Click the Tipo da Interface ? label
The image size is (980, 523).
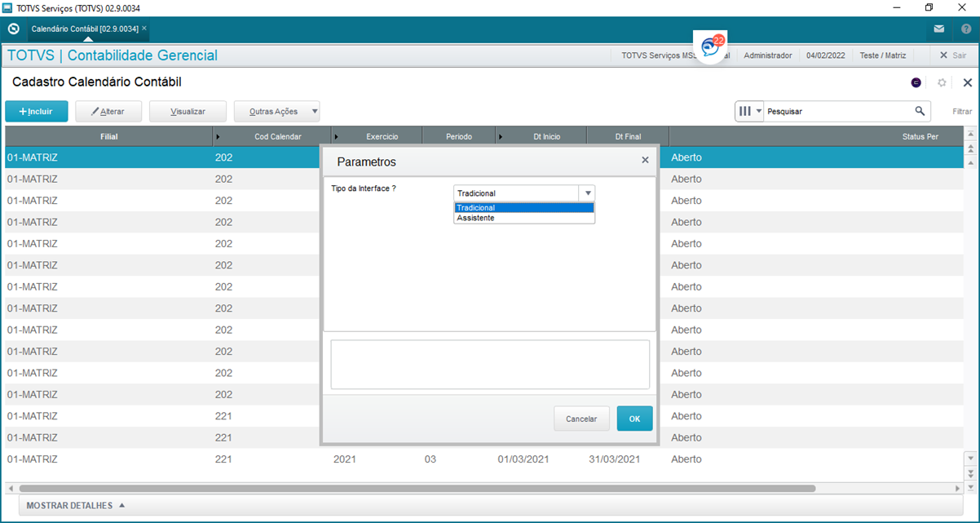pos(364,188)
